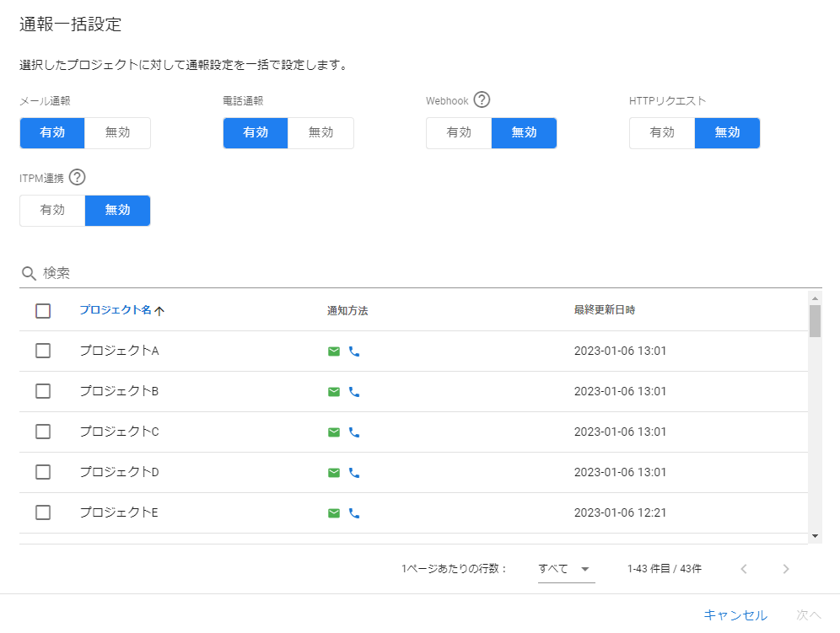Check the checkbox for プロジェクトB

tap(43, 391)
